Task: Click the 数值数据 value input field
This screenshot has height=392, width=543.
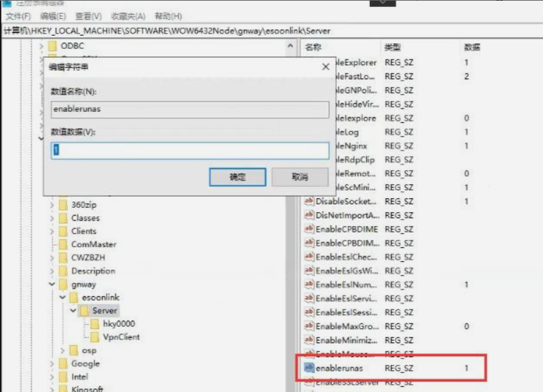Action: pyautogui.click(x=190, y=150)
